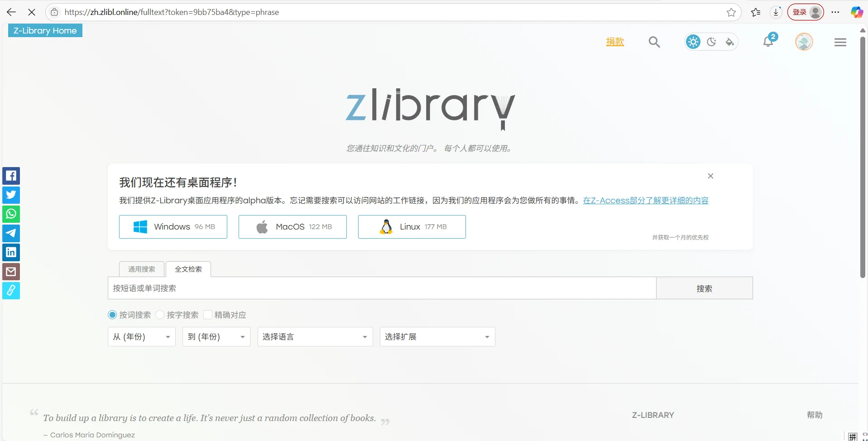Select the 按字搜索 radio option
This screenshot has height=441, width=868.
(160, 315)
